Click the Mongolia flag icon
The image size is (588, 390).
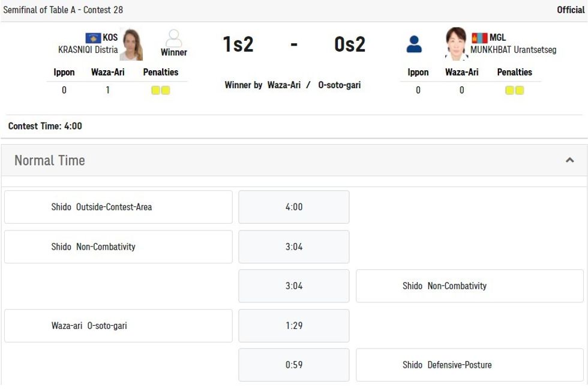coord(479,38)
